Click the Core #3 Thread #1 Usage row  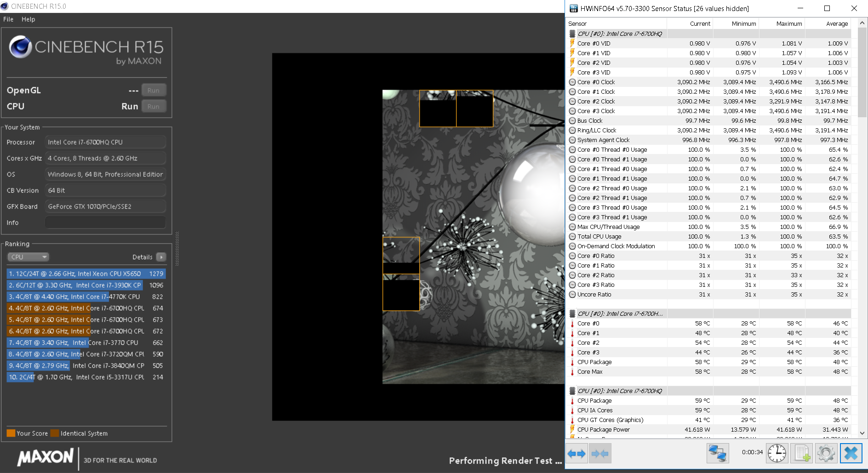pos(708,217)
